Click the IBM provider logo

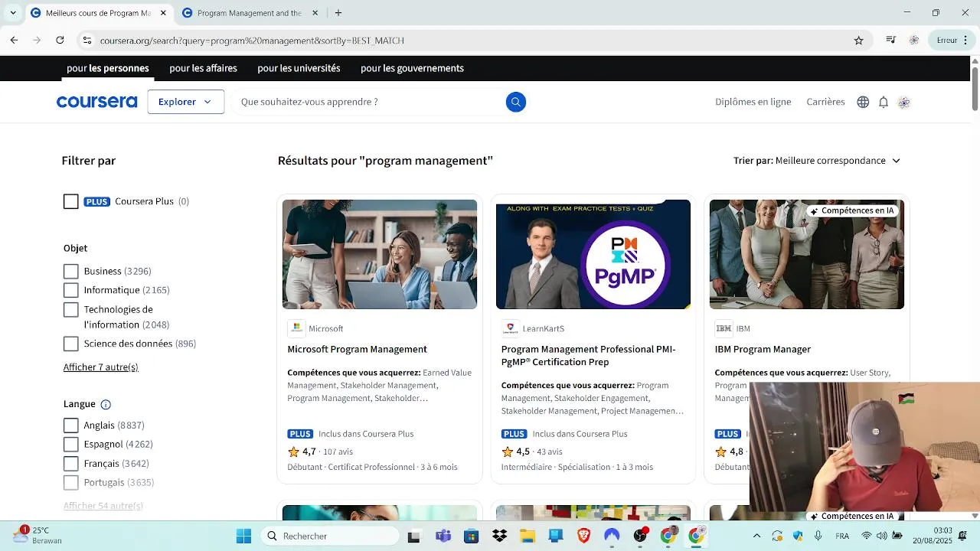click(724, 328)
